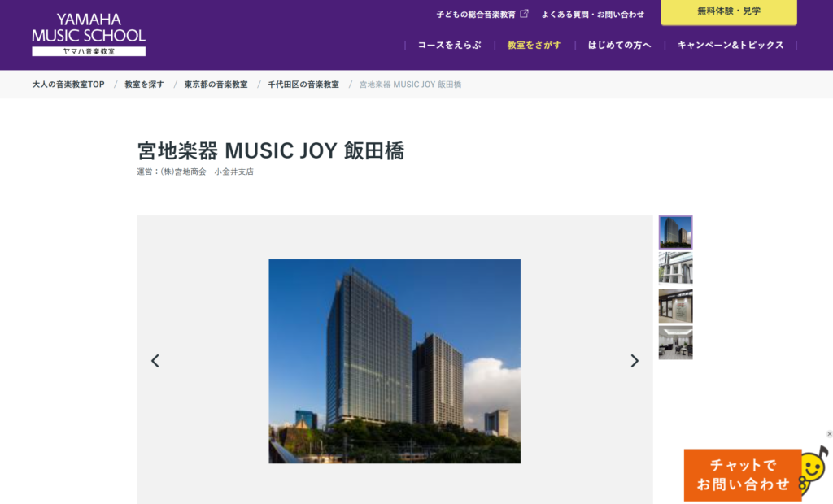Image resolution: width=833 pixels, height=504 pixels.
Task: Open the コースをえらぶ menu
Action: (449, 46)
